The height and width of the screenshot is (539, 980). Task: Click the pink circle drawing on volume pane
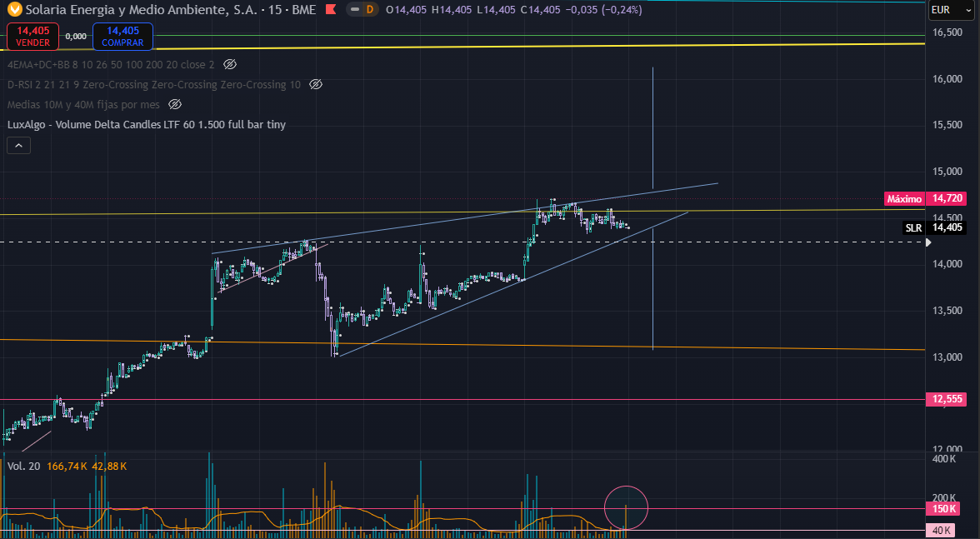(x=626, y=507)
